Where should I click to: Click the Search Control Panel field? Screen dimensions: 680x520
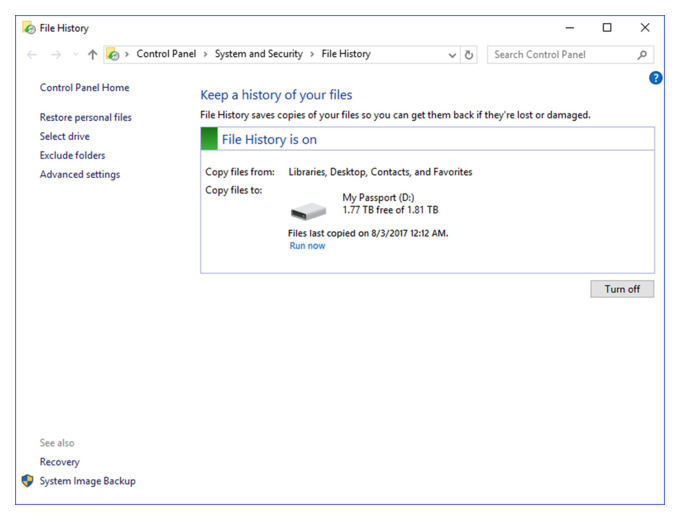(570, 55)
